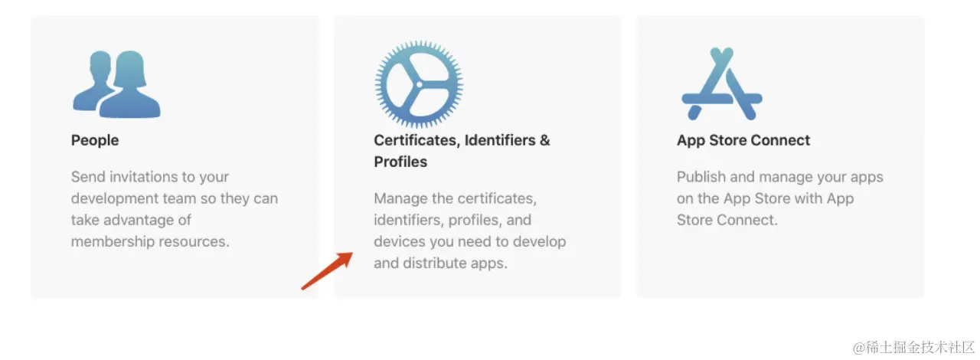Viewport: 980px width, 360px height.
Task: Select the People description paragraph
Action: (x=175, y=209)
